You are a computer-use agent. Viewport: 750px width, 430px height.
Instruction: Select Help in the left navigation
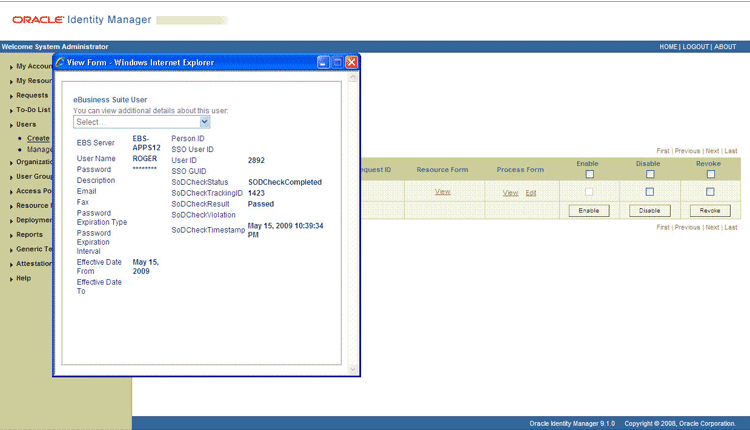click(23, 278)
